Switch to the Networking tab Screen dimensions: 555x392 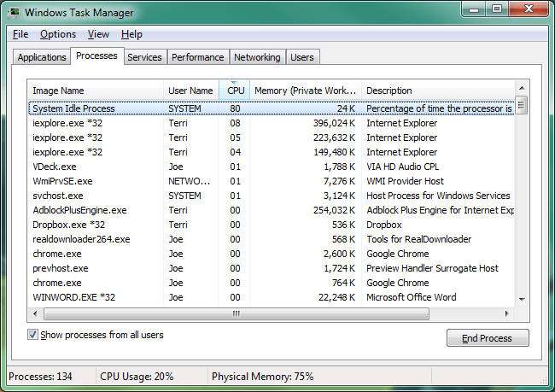[257, 57]
